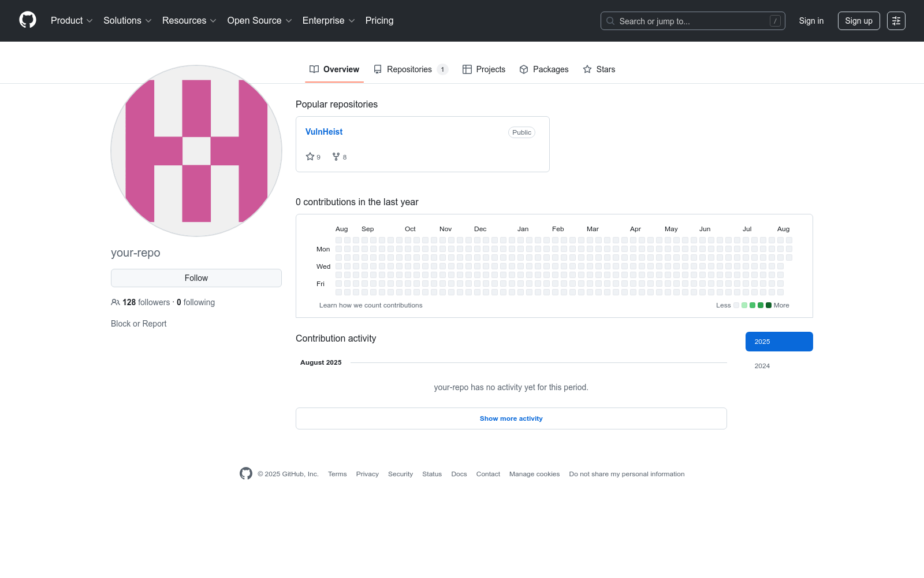The image size is (924, 578).
Task: Select the 2024 contribution year
Action: (x=779, y=366)
